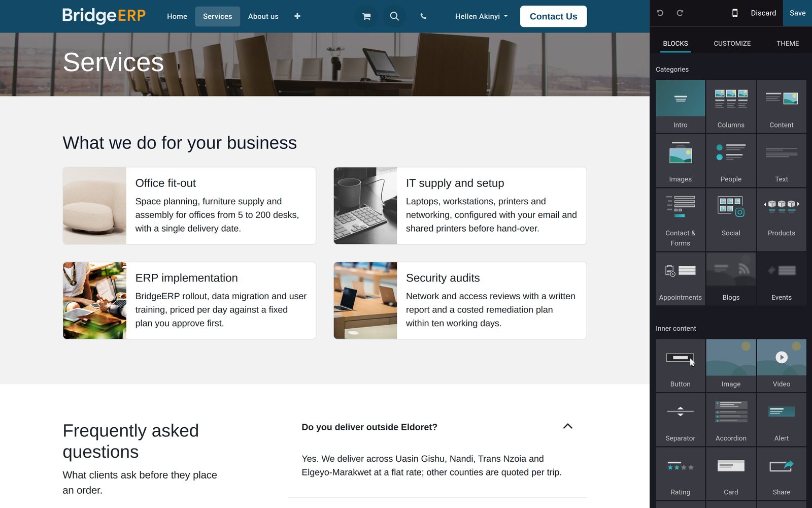Open the Hellen Akinyi user dropdown
Screen dimensions: 812x508
[481, 16]
